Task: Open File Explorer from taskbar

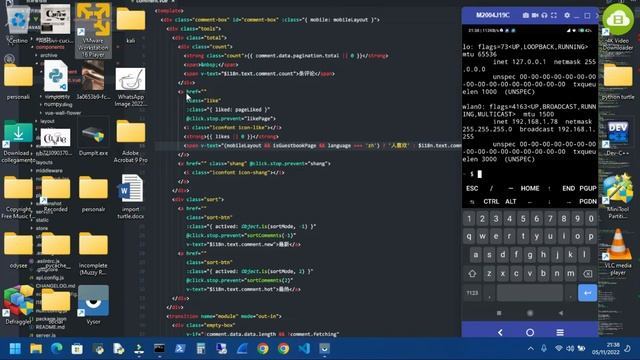Action: tap(36, 349)
